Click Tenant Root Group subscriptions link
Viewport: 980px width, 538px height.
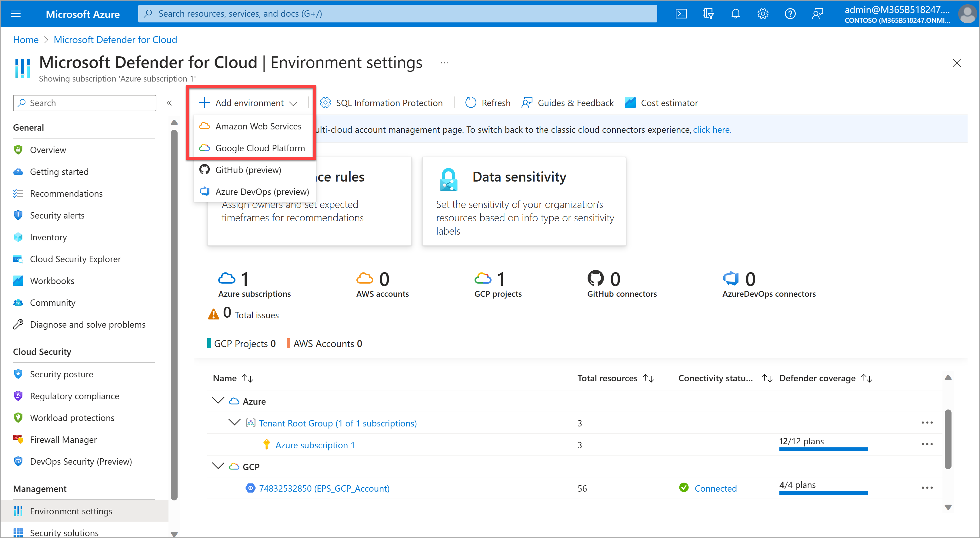tap(338, 423)
